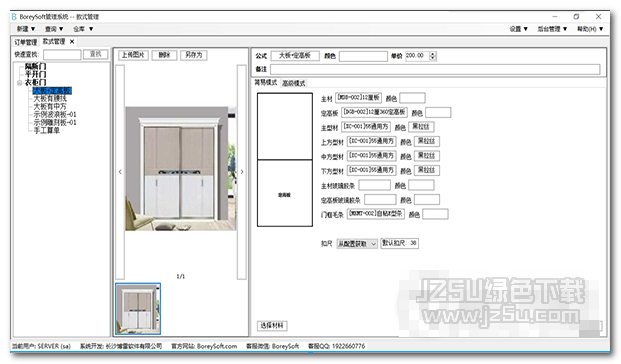The width and height of the screenshot is (621, 364).
Task: Decrease 单价 with the down spinner arrow
Action: 433,59
